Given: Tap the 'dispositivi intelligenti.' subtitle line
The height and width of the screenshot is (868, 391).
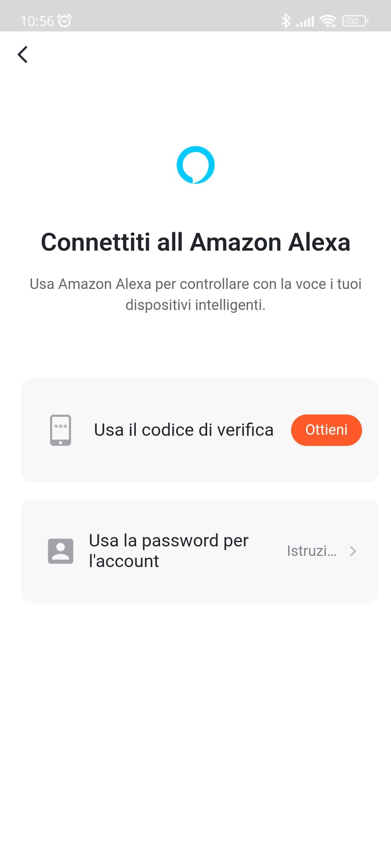Looking at the screenshot, I should pyautogui.click(x=195, y=305).
